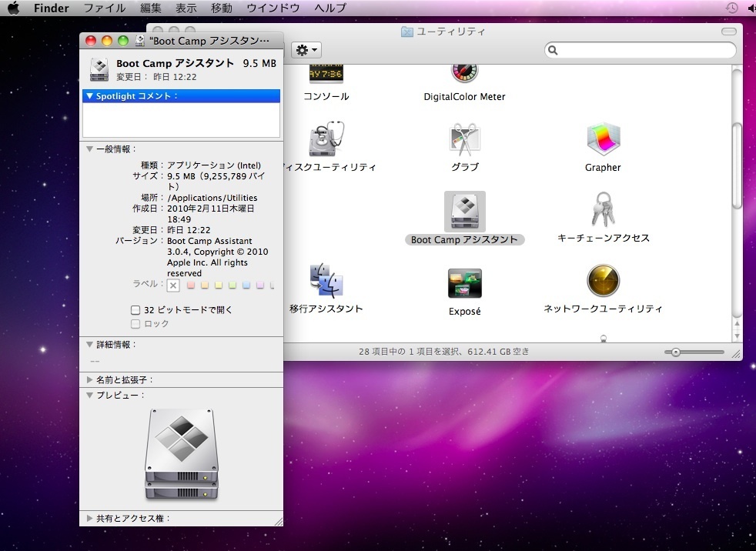The image size is (756, 551).
Task: Open the ウインドウ menu
Action: pyautogui.click(x=273, y=8)
